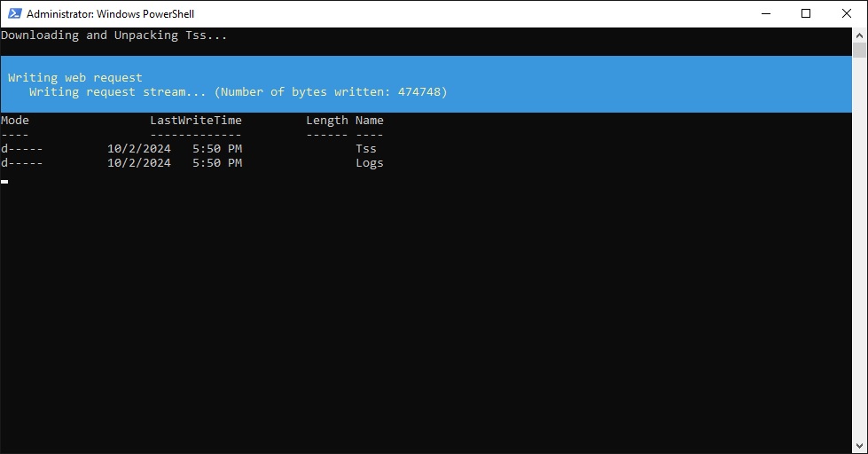Screen dimensions: 868x454
Task: Close the Administrator PowerShell window
Action: (x=847, y=13)
